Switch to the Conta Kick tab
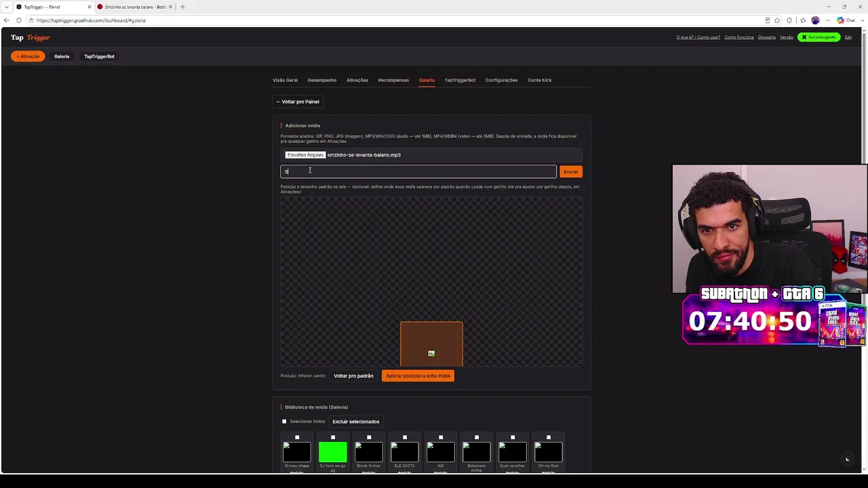The image size is (868, 488). click(x=540, y=80)
